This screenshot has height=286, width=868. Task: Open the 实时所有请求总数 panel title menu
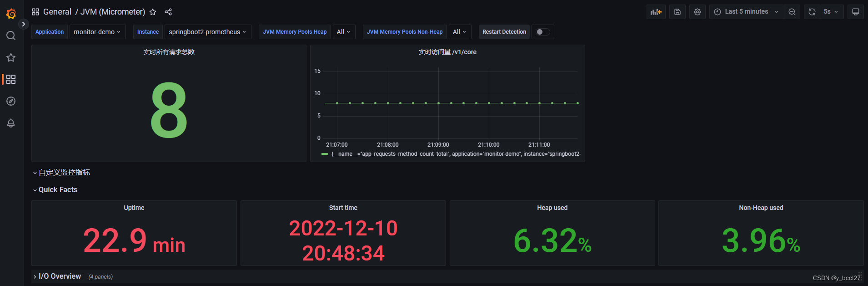pyautogui.click(x=169, y=52)
